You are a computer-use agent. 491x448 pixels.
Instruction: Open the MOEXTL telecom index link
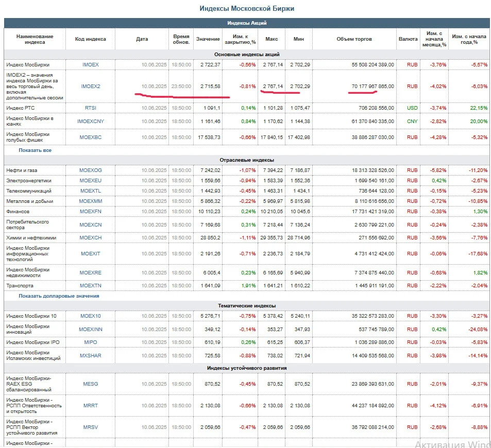[91, 191]
